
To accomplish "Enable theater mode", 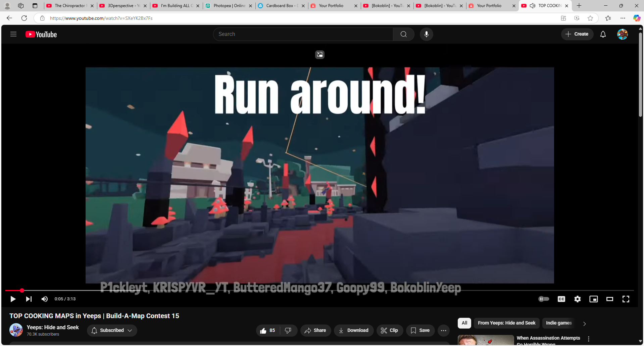I will (609, 299).
